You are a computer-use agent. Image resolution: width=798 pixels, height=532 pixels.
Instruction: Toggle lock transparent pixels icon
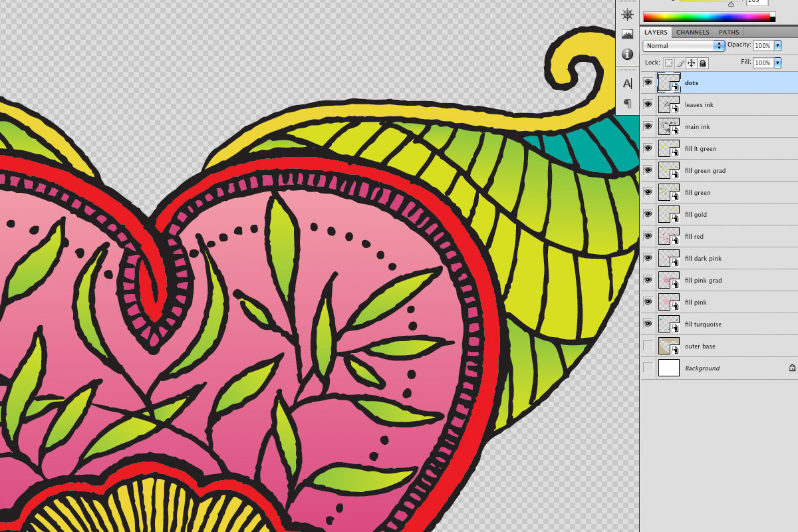668,63
